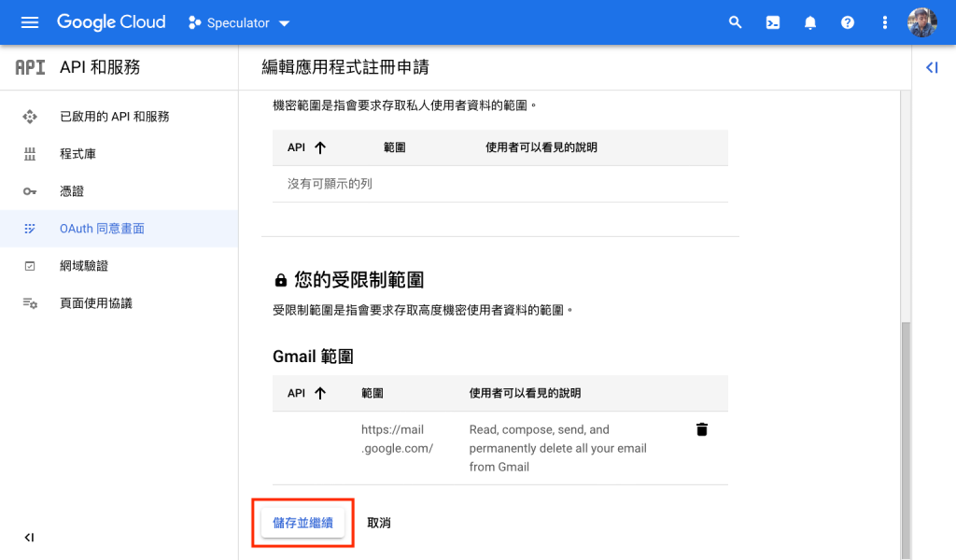This screenshot has height=560, width=956.
Task: Open the Speculator project selector dropdown
Action: [239, 23]
